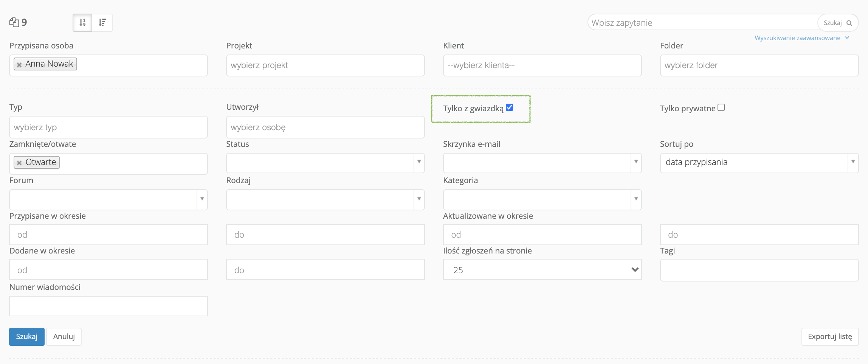
Task: Open the Forum dropdown
Action: 202,199
